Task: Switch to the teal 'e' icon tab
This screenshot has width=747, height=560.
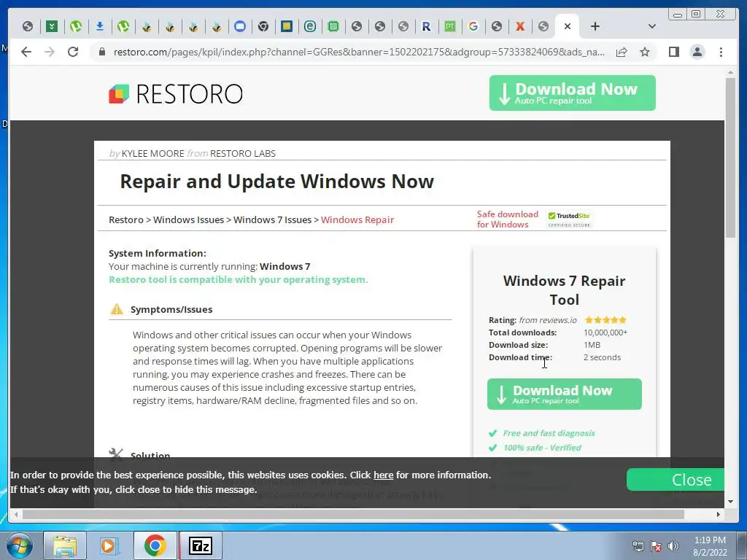Action: tap(309, 26)
